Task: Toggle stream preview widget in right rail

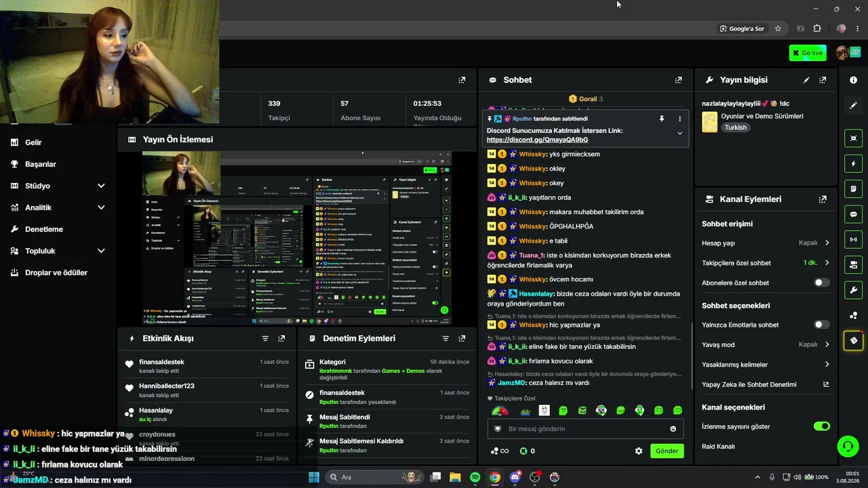Action: point(853,138)
